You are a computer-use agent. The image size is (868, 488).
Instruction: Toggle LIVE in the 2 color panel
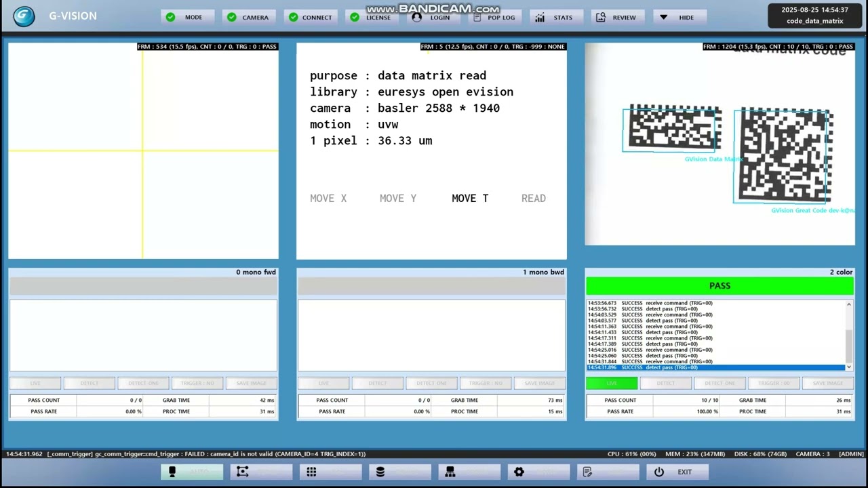612,383
